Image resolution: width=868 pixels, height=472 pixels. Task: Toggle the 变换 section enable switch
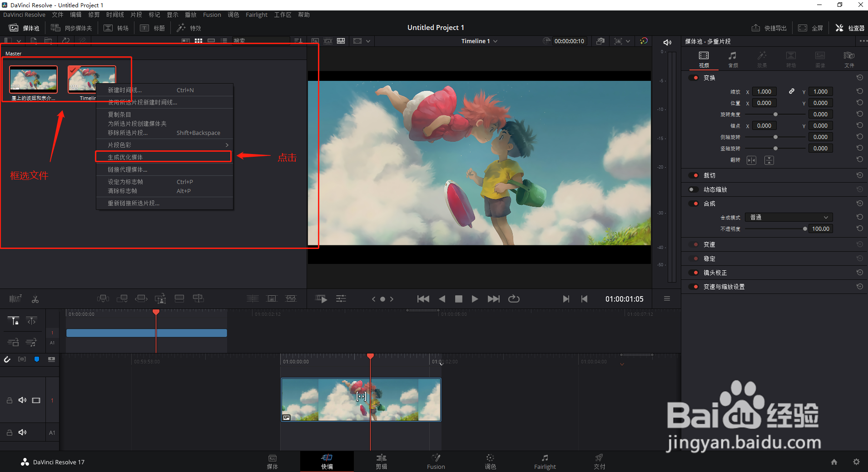tap(694, 78)
